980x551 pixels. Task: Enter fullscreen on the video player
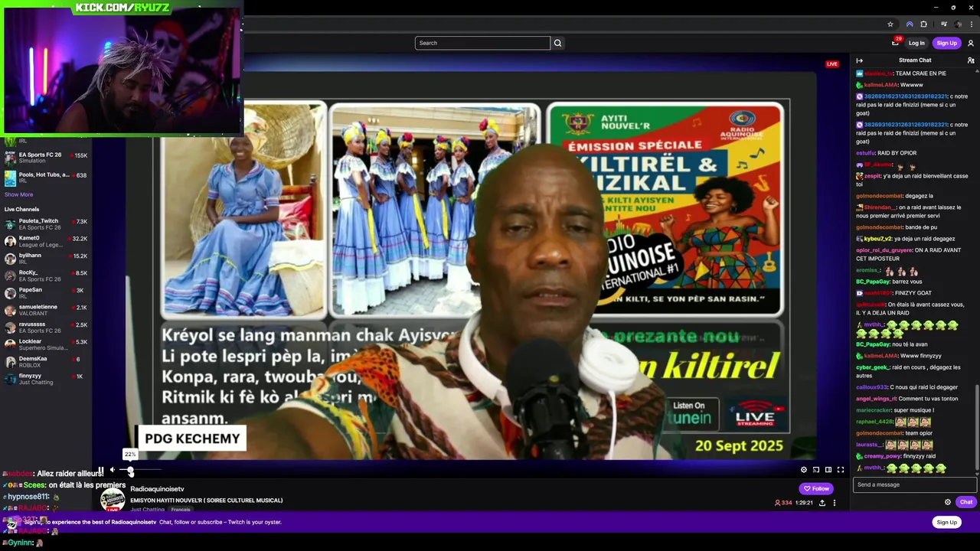(841, 470)
